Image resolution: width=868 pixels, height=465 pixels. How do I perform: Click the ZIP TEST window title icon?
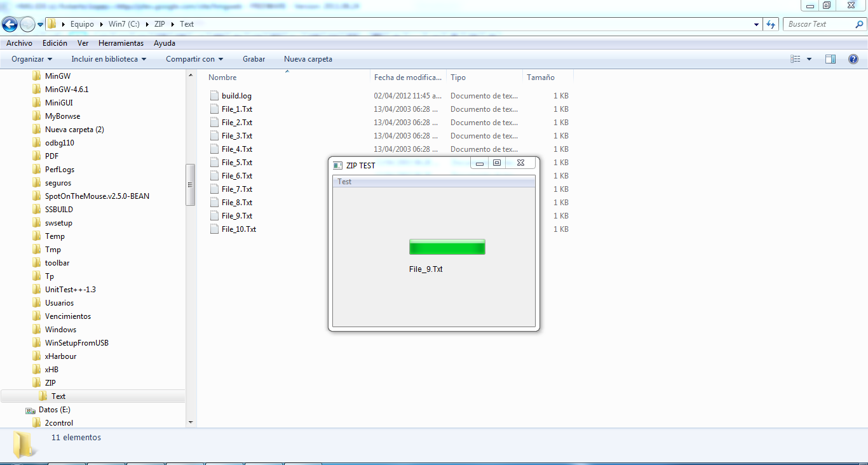[x=337, y=165]
